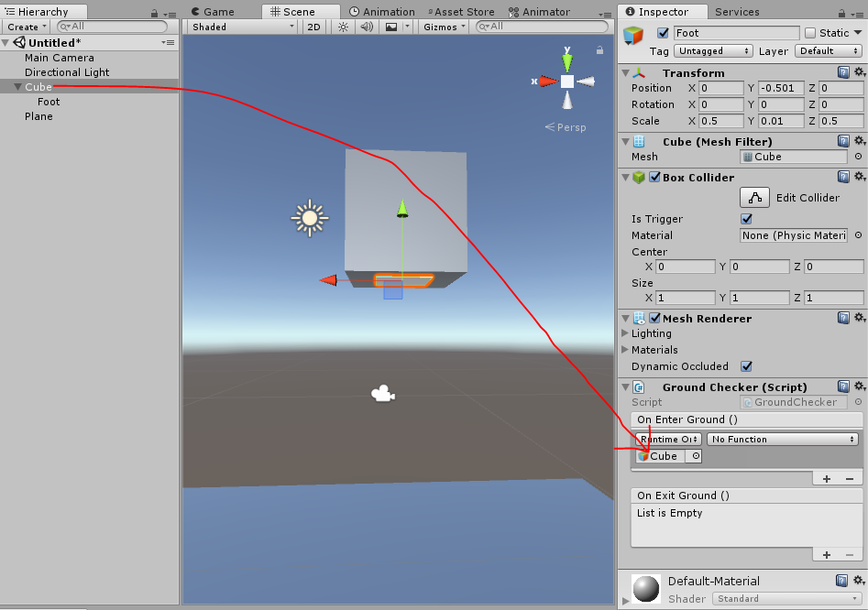Click the Foot name field
Viewport: 868px width, 610px height.
[736, 33]
